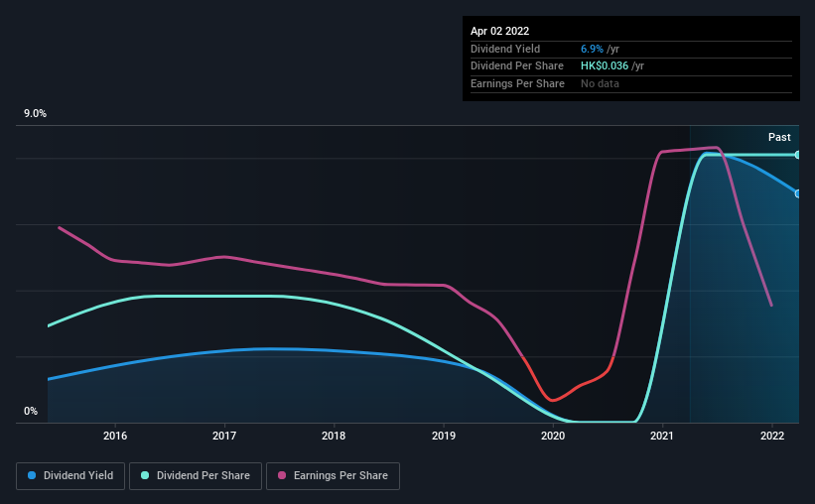Click the 2022 x-axis label
The image size is (815, 504).
[772, 435]
